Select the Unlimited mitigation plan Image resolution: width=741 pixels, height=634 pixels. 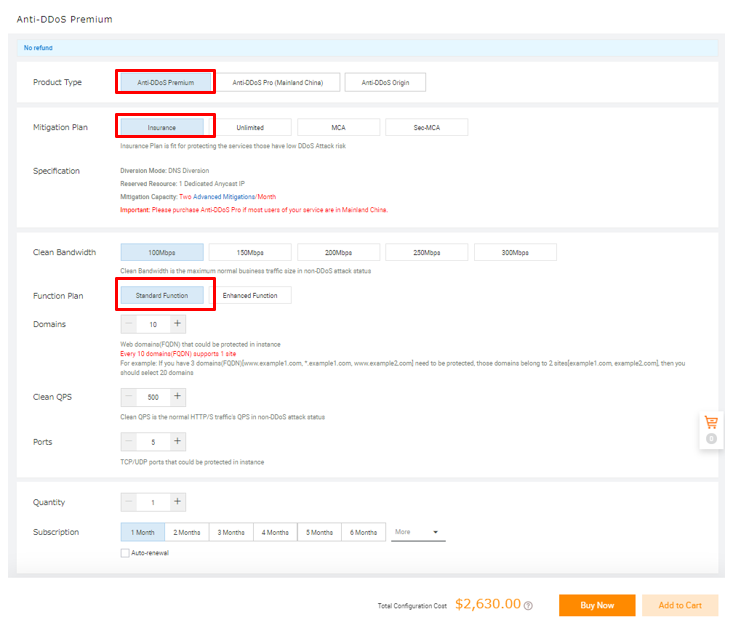click(x=250, y=128)
